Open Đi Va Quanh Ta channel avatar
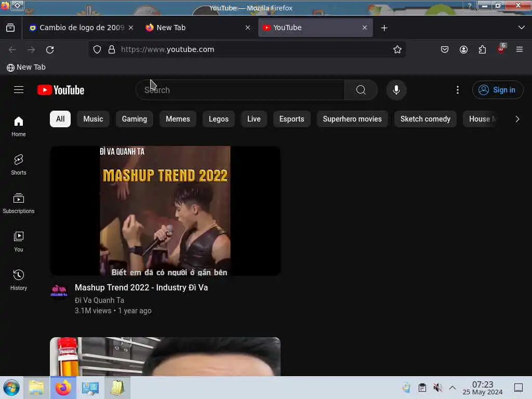Viewport: 532px width, 399px height. (59, 291)
